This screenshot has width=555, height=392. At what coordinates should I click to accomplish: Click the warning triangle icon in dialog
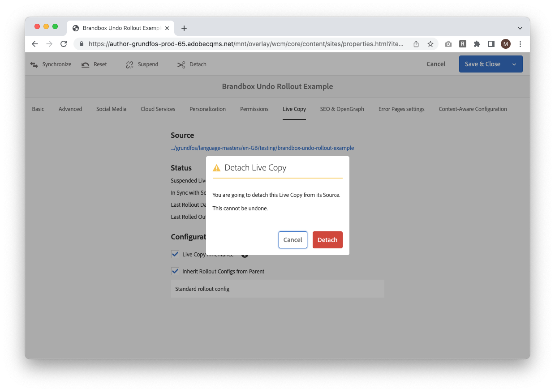point(217,168)
